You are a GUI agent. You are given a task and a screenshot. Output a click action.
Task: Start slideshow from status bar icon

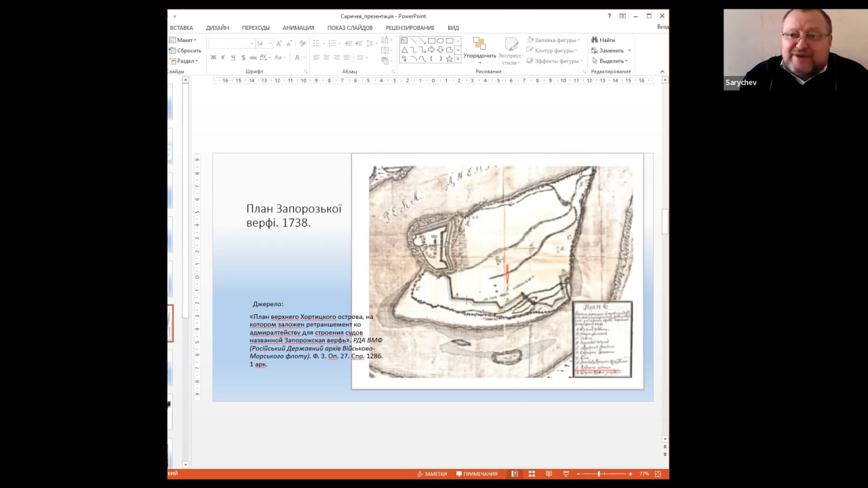pos(566,474)
